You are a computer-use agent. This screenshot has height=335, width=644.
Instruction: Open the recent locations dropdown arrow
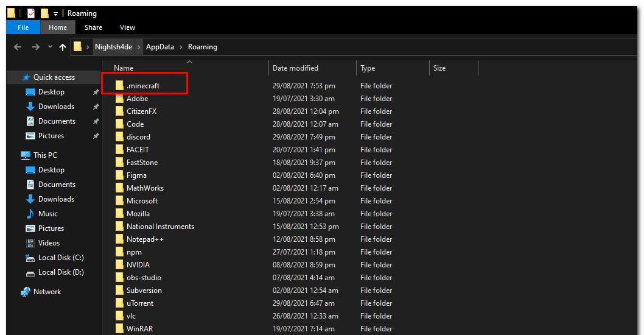pyautogui.click(x=50, y=47)
